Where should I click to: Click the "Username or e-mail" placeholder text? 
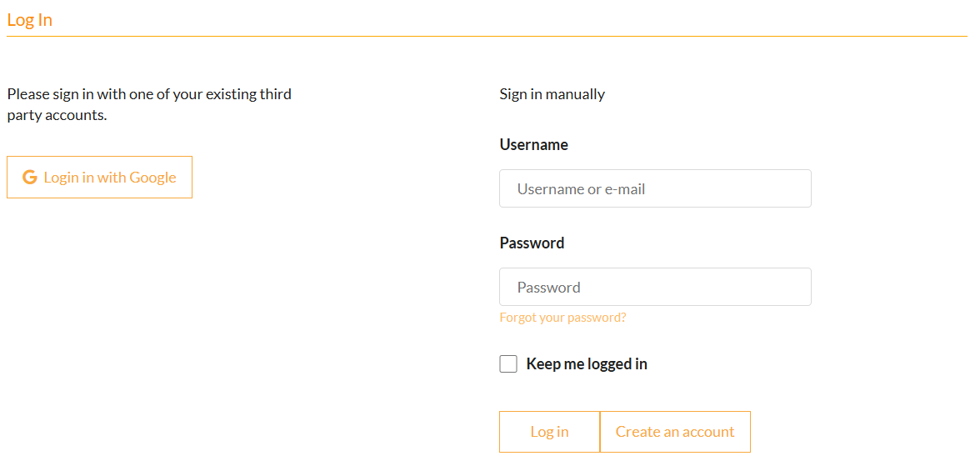581,189
